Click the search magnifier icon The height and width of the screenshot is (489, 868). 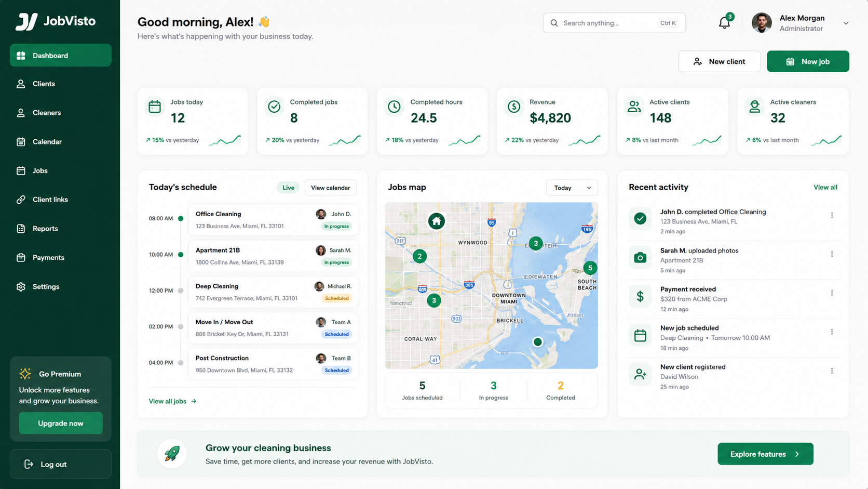(x=554, y=23)
